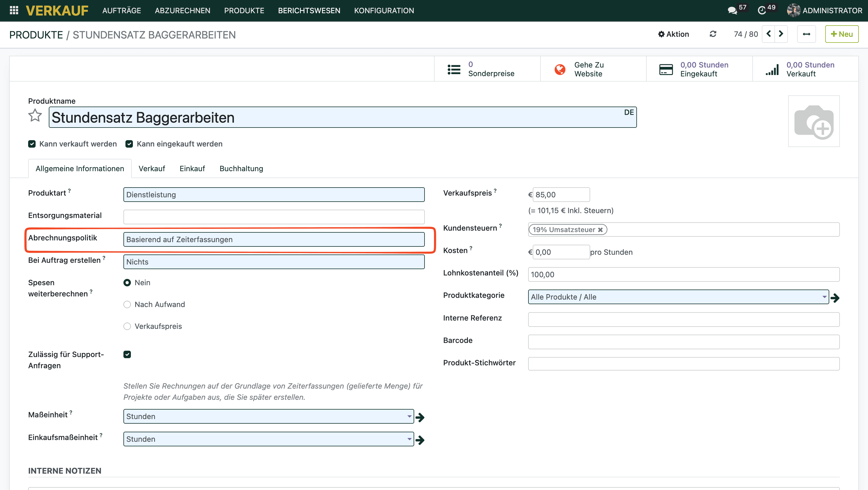Open the Berichtswesen menu
This screenshot has height=490, width=868.
(309, 10)
